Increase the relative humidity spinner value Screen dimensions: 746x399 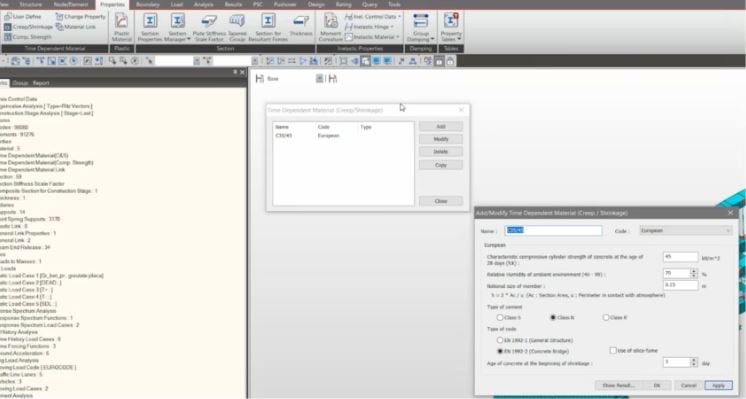pos(694,271)
